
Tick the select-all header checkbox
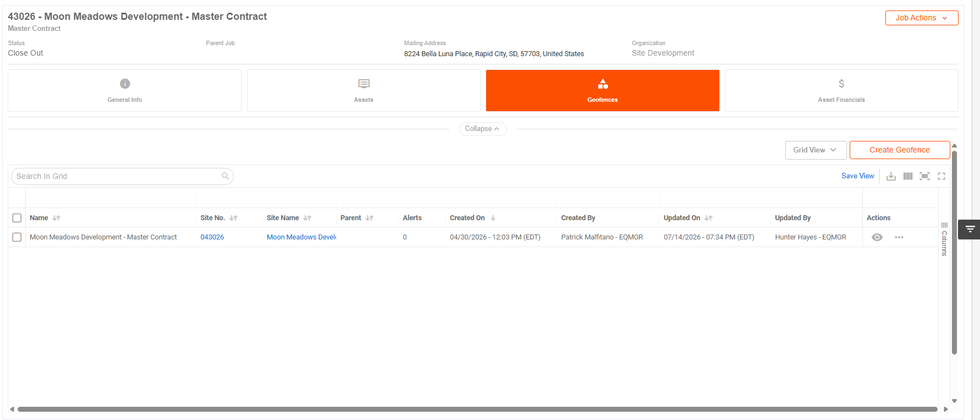(17, 218)
